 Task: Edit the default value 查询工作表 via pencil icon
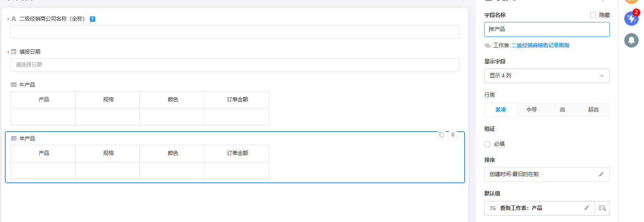click(587, 208)
